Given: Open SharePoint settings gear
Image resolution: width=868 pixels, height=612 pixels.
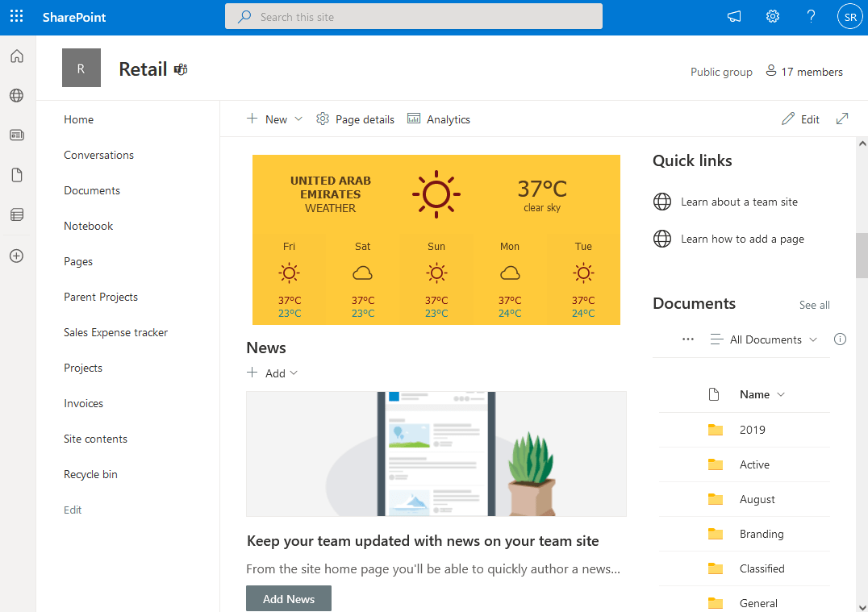Looking at the screenshot, I should click(772, 16).
